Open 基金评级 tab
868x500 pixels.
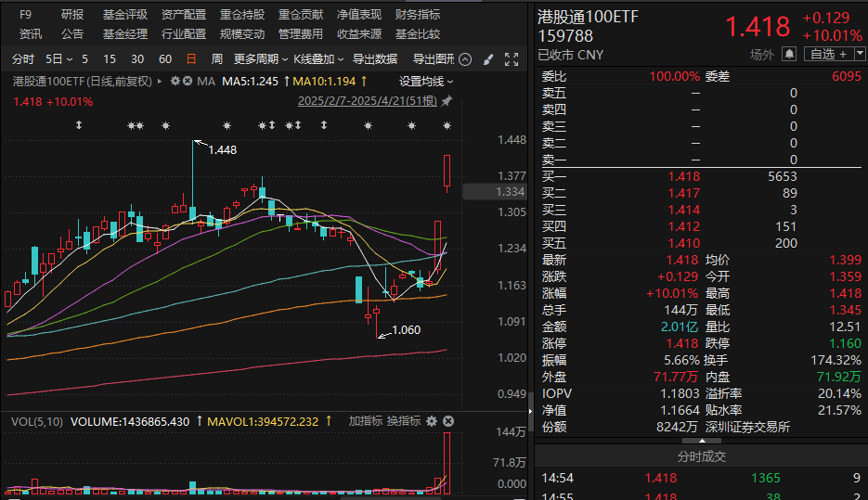[125, 15]
